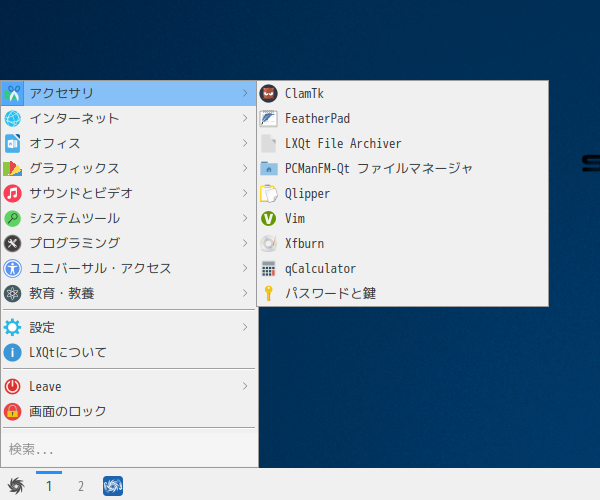The height and width of the screenshot is (500, 600).
Task: Switch to desktop workspace 2
Action: pyautogui.click(x=81, y=486)
